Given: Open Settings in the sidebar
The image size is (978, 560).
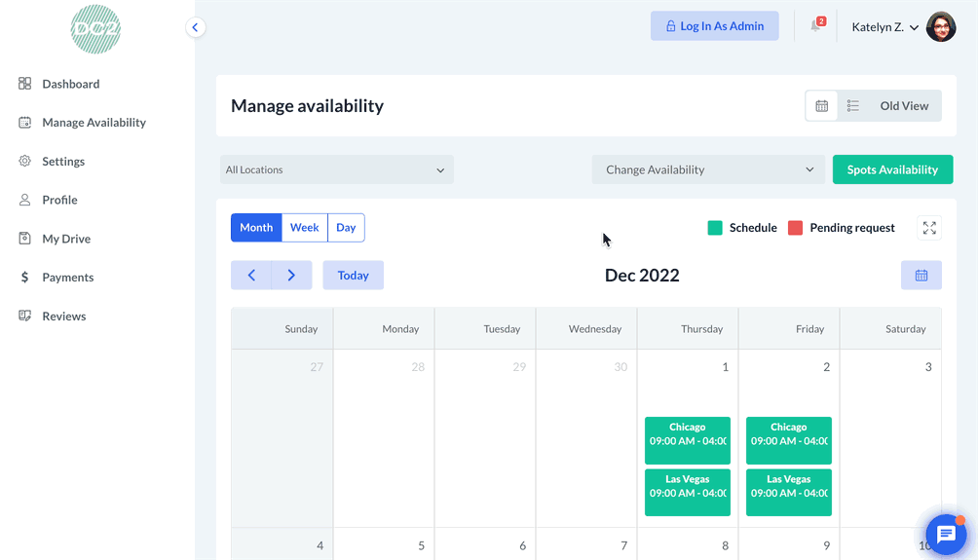Looking at the screenshot, I should 63,162.
